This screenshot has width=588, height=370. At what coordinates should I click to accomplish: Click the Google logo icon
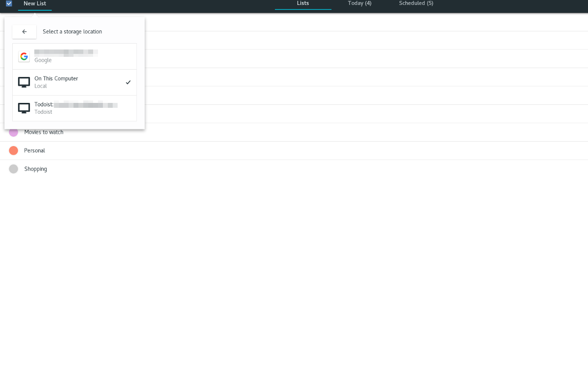point(24,56)
